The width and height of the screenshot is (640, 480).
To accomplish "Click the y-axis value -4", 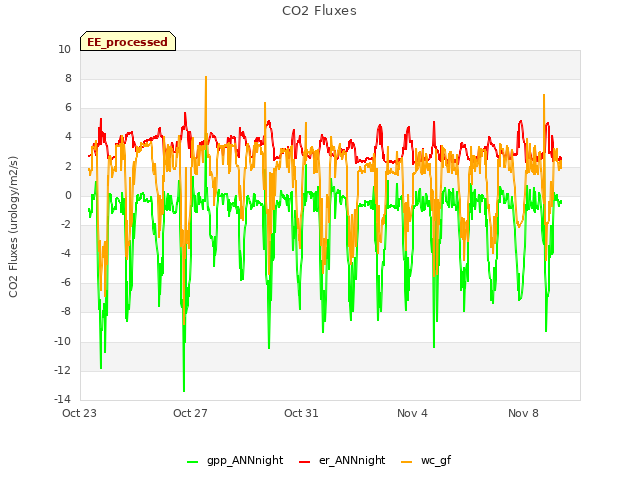I will pos(65,253).
